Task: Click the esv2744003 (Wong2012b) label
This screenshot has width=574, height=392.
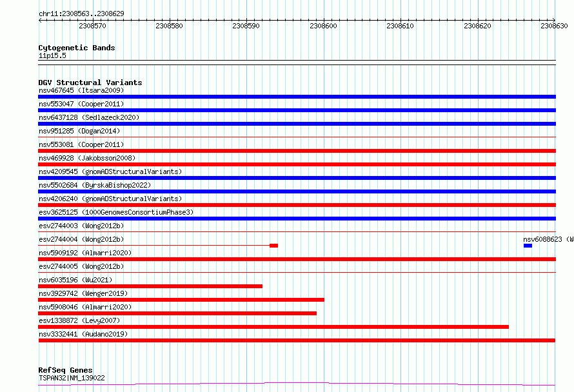Action: 81,226
